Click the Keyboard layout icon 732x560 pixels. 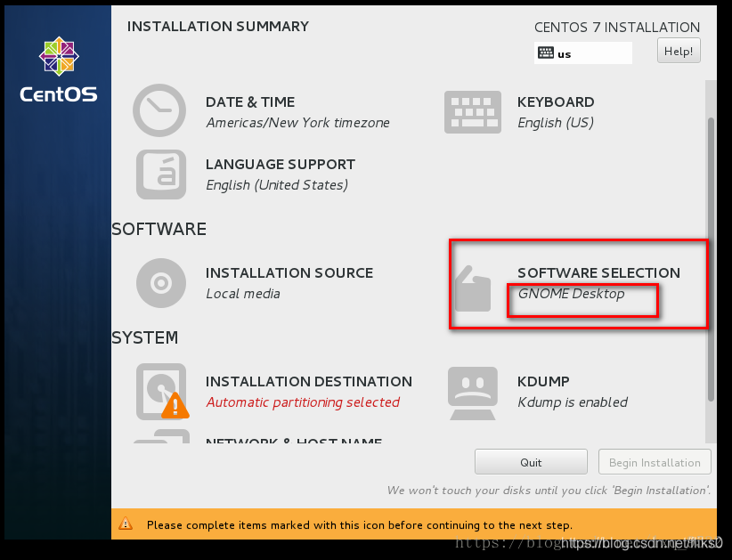473,112
